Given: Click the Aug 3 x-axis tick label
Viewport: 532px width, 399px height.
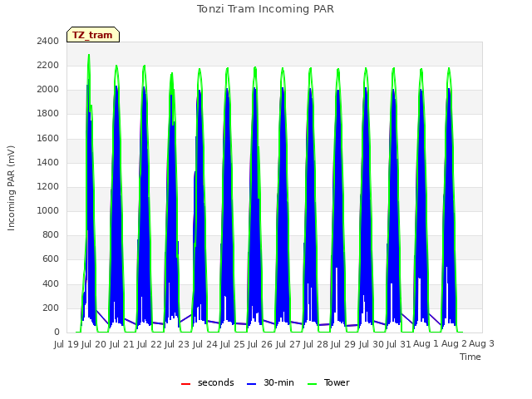Looking at the screenshot, I should (481, 344).
